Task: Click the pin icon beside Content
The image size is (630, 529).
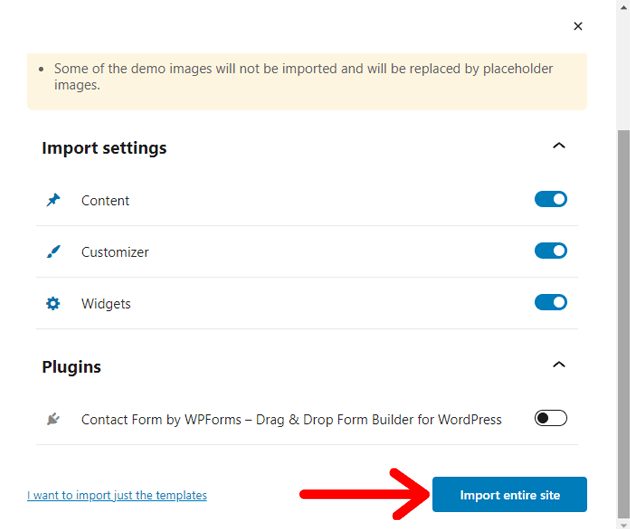Action: pos(53,200)
